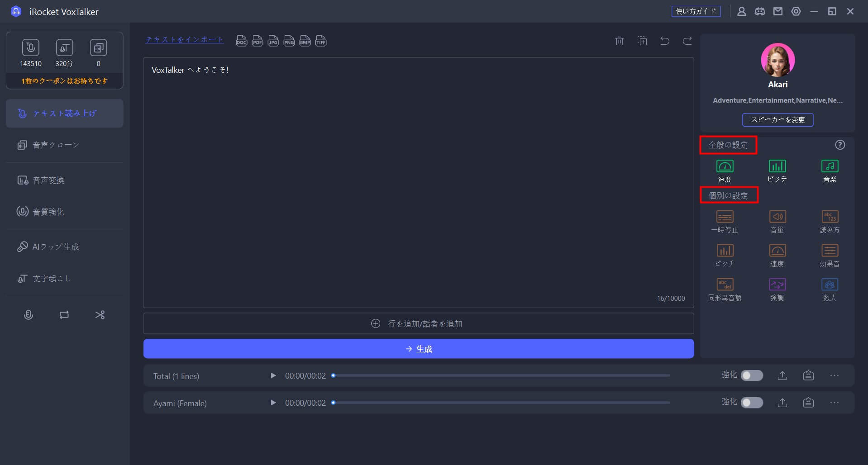Open 使い方ガイド guide
This screenshot has width=868, height=465.
pos(696,11)
